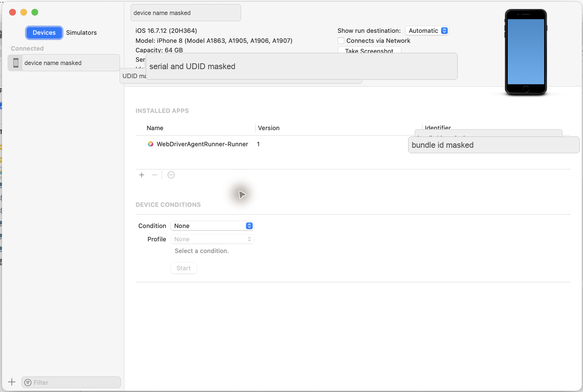Switch to the Simulators tab
Viewport: 583px width, 392px height.
tap(81, 33)
